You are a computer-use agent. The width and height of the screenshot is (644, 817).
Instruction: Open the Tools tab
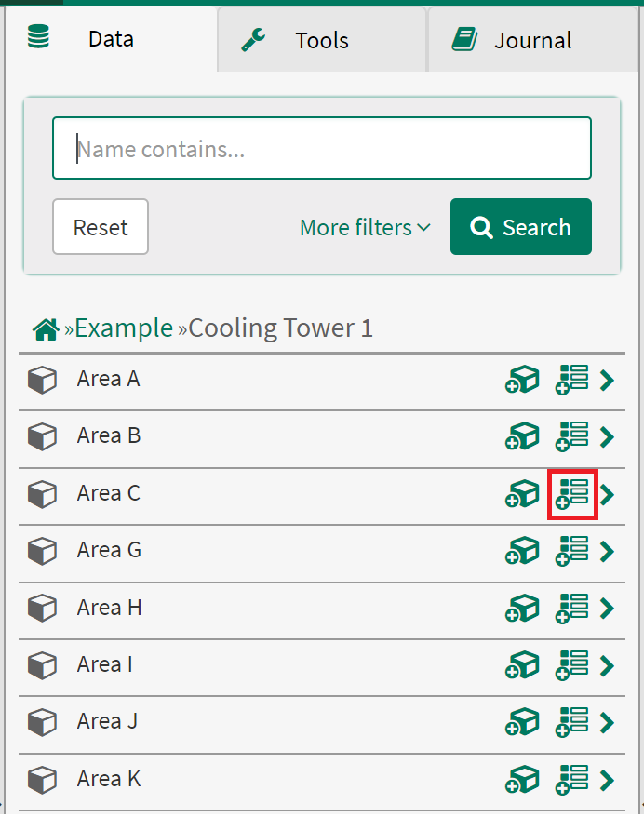pos(321,39)
